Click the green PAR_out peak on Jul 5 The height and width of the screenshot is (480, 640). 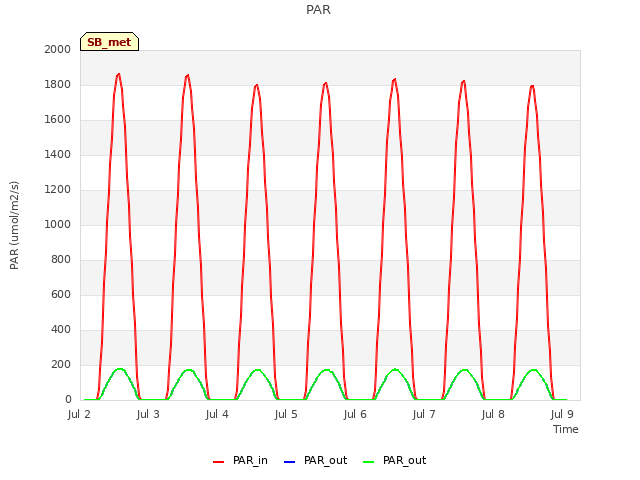click(x=326, y=370)
